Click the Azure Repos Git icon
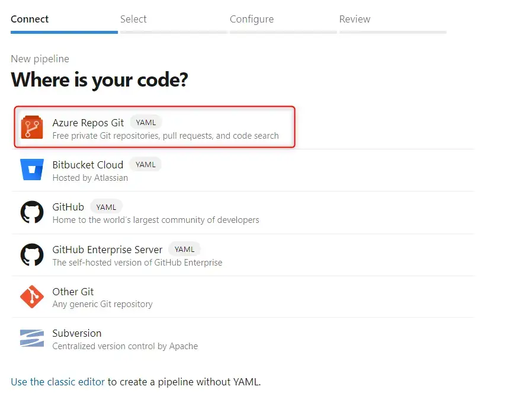This screenshot has width=532, height=396. [32, 127]
